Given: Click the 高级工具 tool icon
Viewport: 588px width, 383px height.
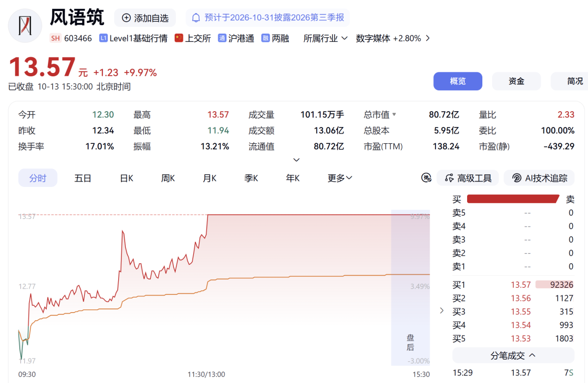Looking at the screenshot, I should coord(449,178).
